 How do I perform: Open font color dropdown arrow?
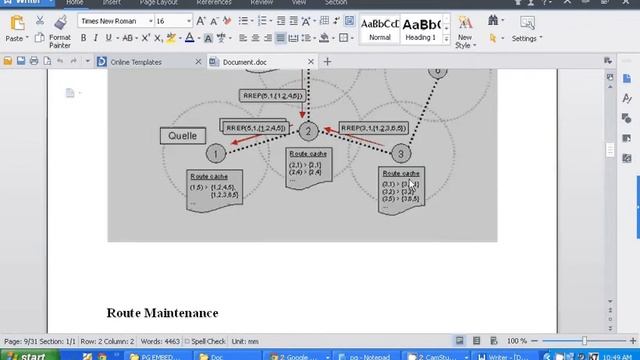point(199,39)
